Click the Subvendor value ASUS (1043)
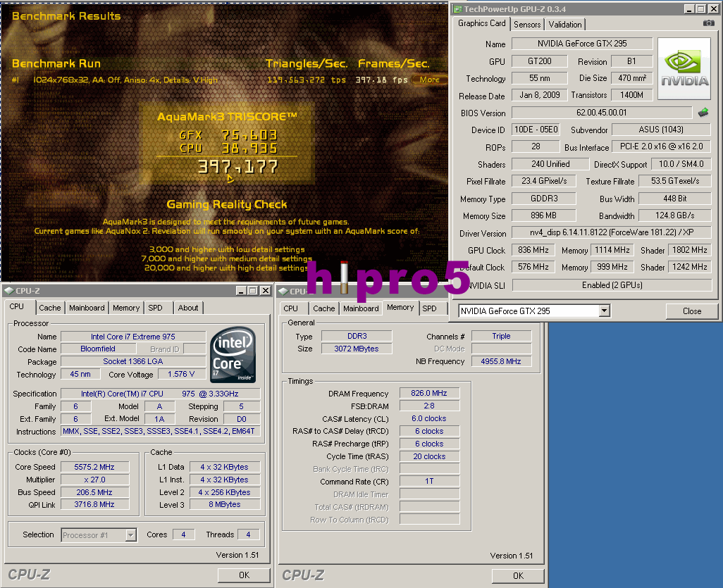 pyautogui.click(x=661, y=130)
